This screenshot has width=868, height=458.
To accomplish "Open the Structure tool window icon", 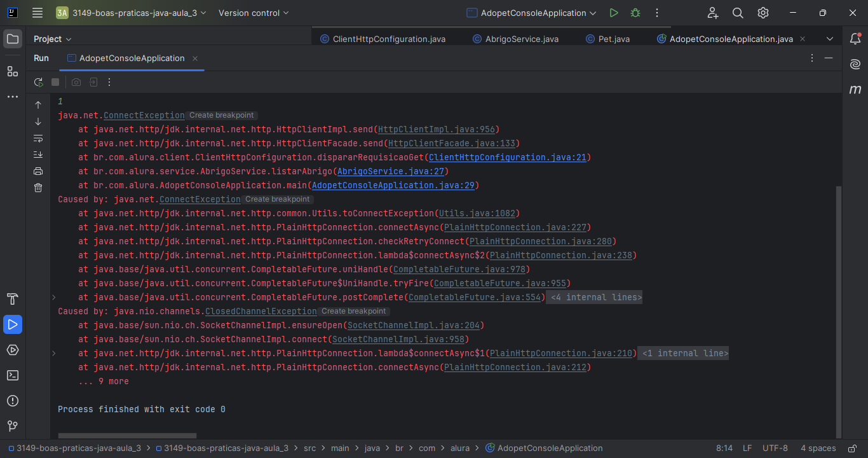I will tap(13, 71).
